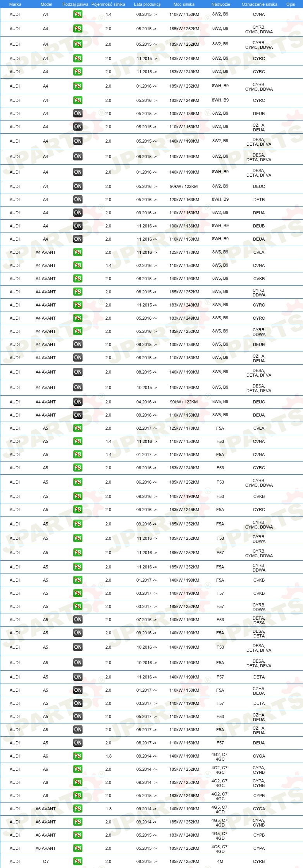Click the PB icon in the A6 AVANT 05.2015 CYPA row
Image resolution: width=303 pixels, height=868 pixels.
point(77,848)
